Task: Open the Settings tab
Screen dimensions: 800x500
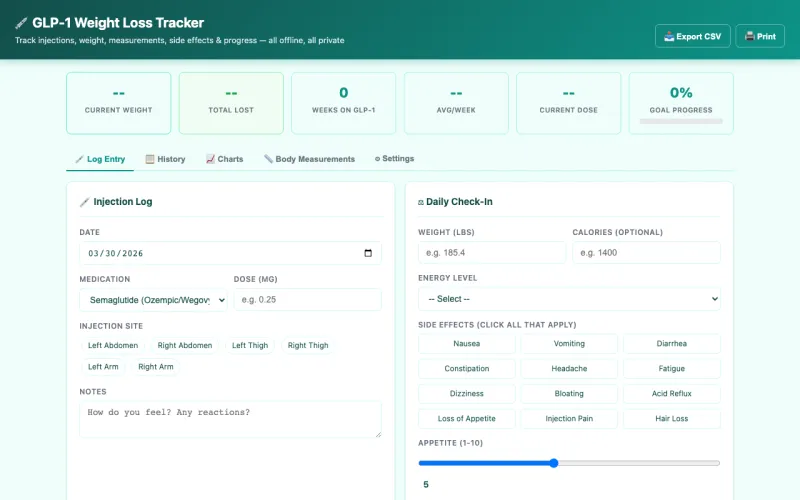Action: tap(394, 159)
